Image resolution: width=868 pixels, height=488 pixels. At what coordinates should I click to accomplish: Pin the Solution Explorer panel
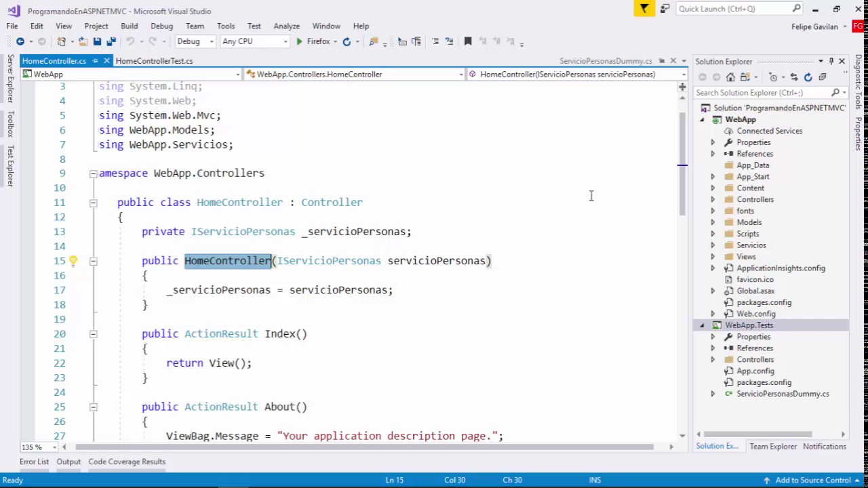[x=831, y=61]
